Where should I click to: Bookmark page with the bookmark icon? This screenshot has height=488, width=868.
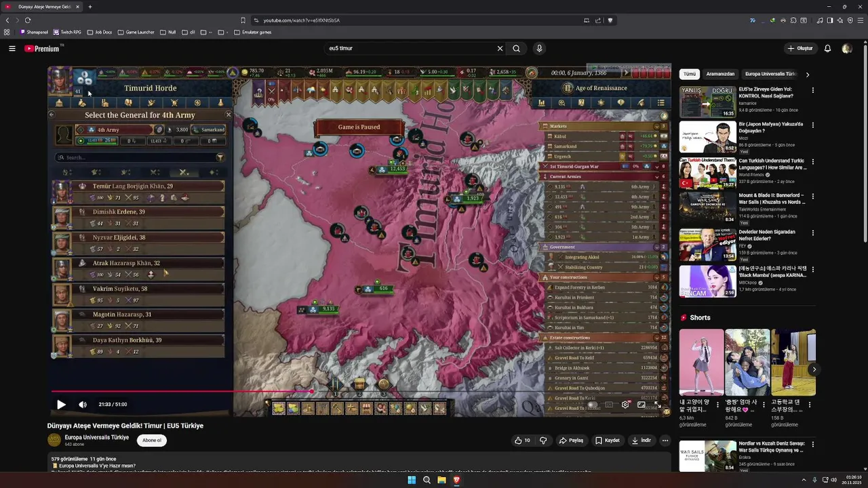click(243, 20)
